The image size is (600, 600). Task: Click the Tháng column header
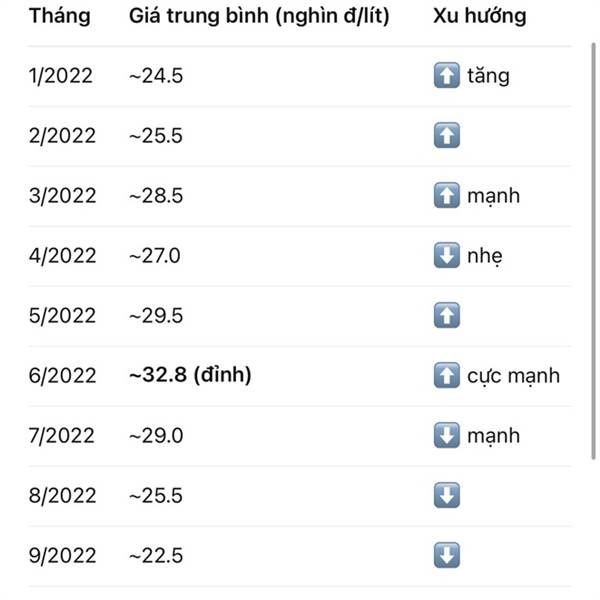coord(59,17)
